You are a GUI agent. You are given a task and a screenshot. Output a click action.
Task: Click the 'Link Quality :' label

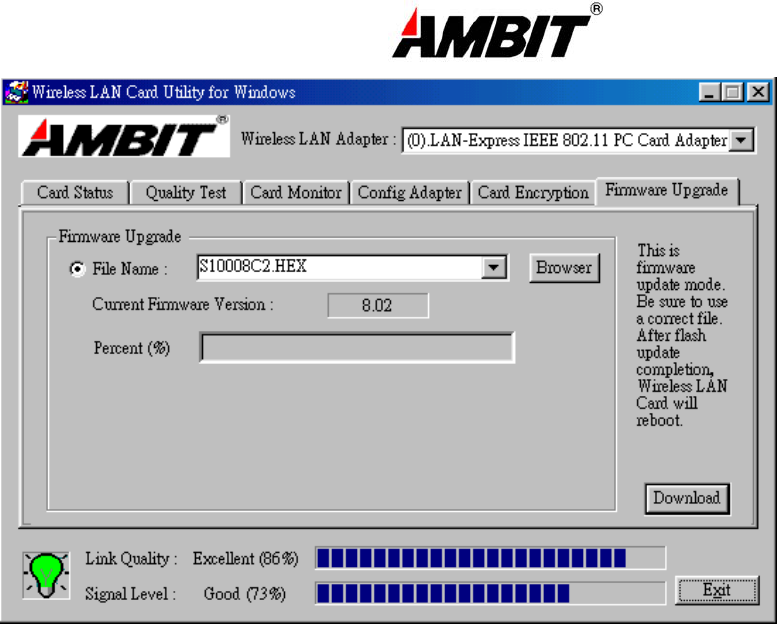(x=131, y=559)
